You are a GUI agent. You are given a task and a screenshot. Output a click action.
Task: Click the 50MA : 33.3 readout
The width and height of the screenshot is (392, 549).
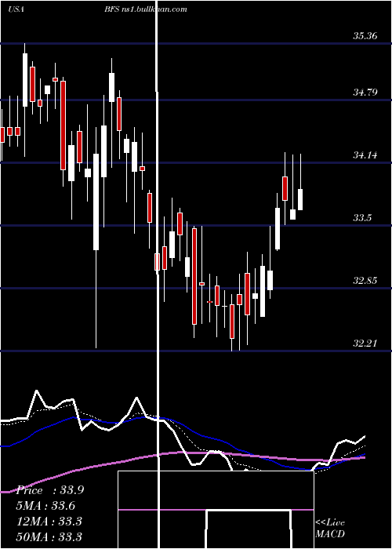tap(49, 536)
